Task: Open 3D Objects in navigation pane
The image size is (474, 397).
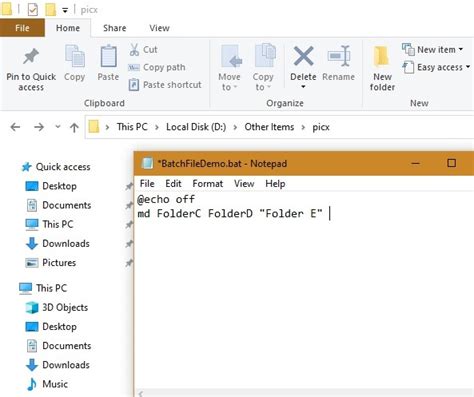Action: pyautogui.click(x=57, y=307)
